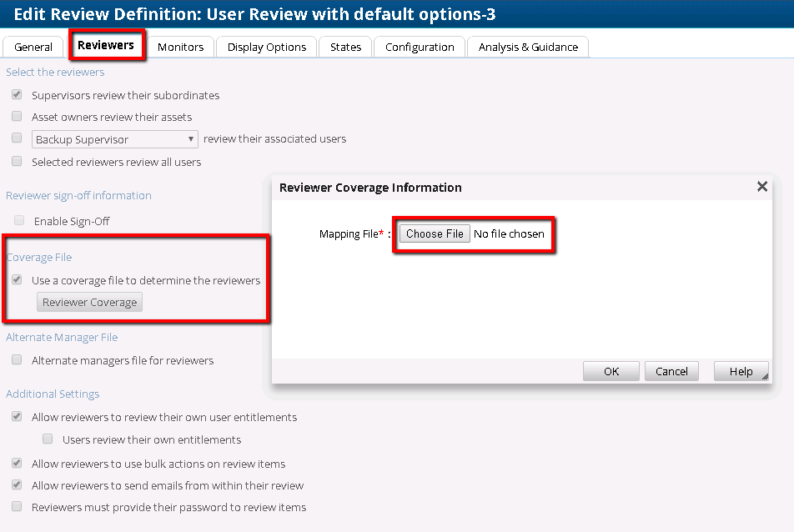Viewport: 794px width, 532px height.
Task: Open Help for the coverage dialog
Action: 741,371
